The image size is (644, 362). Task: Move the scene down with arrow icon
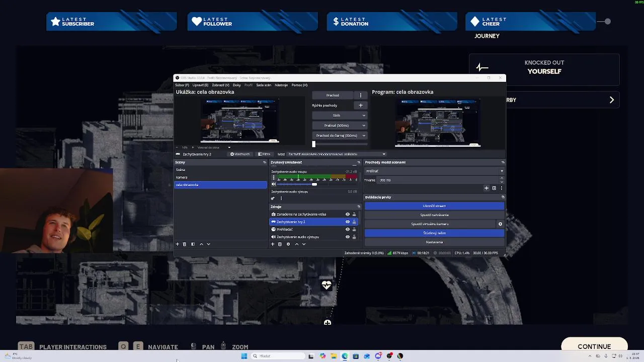click(x=208, y=244)
